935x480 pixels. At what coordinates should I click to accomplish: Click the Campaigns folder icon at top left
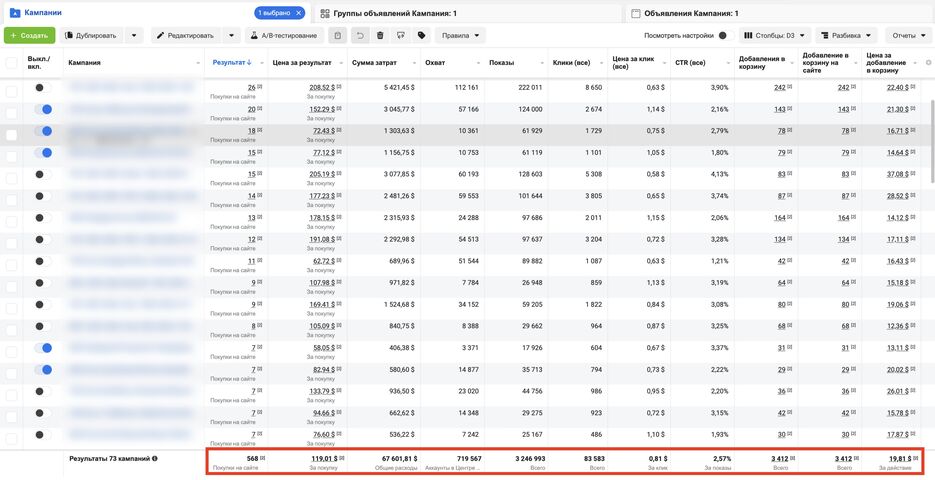(14, 13)
